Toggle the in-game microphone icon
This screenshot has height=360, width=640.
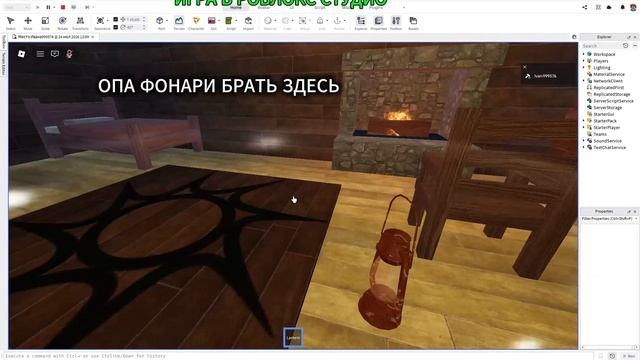(69, 54)
